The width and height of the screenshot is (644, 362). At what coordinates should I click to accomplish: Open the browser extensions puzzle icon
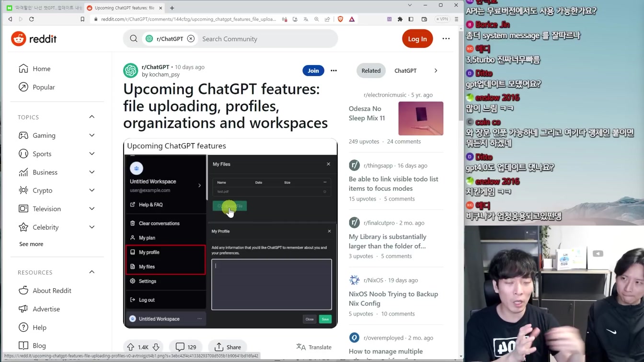click(x=400, y=19)
